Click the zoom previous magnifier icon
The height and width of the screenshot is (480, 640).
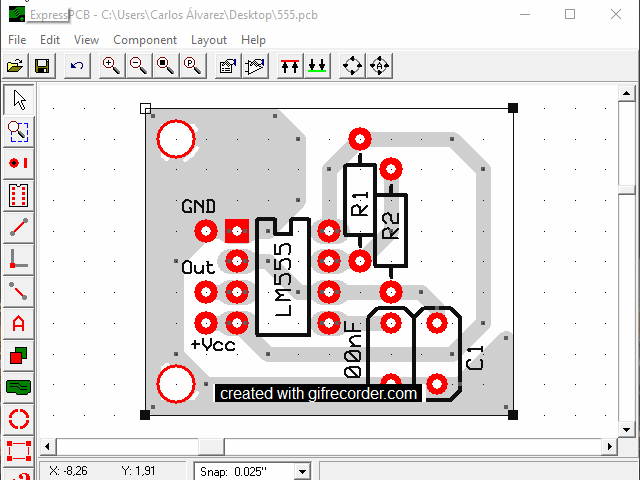192,65
